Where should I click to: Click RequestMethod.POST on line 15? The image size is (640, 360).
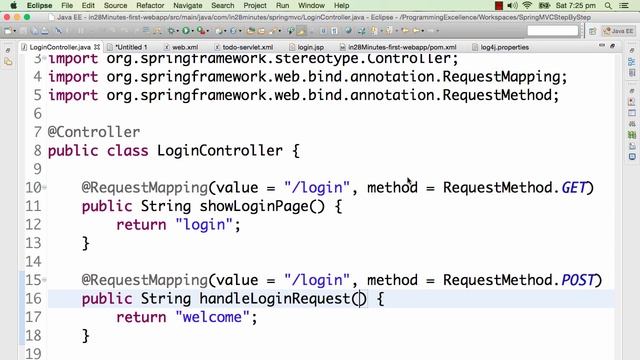[519, 280]
